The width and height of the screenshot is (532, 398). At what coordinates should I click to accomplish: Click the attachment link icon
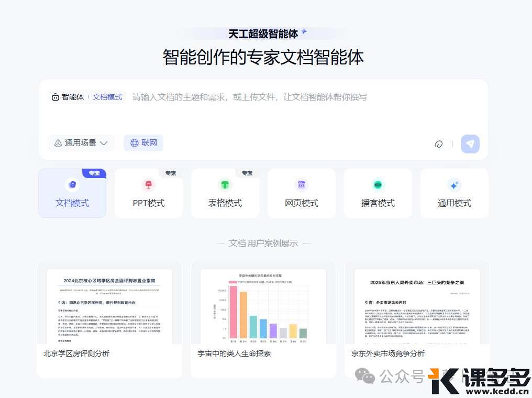coord(439,143)
